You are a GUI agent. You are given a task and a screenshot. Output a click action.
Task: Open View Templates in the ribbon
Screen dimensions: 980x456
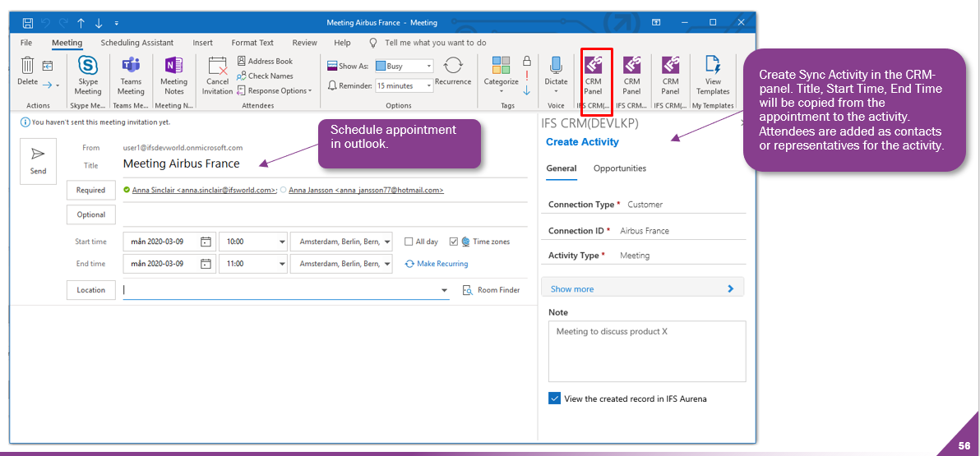click(x=713, y=66)
